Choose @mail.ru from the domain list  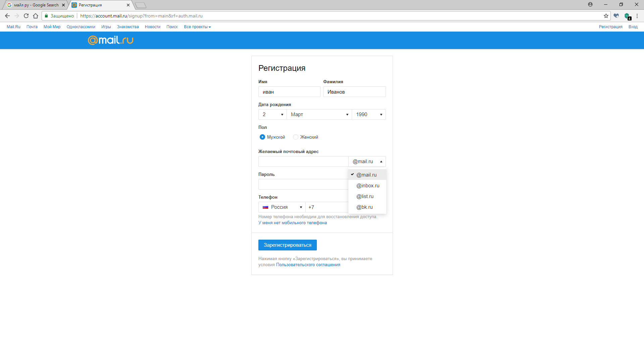[x=367, y=175]
